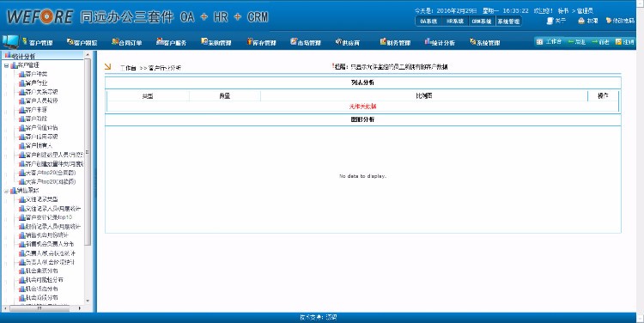Screen dimensions: 644x323
Task: Open the 客户人员规模 report
Action: (41, 101)
